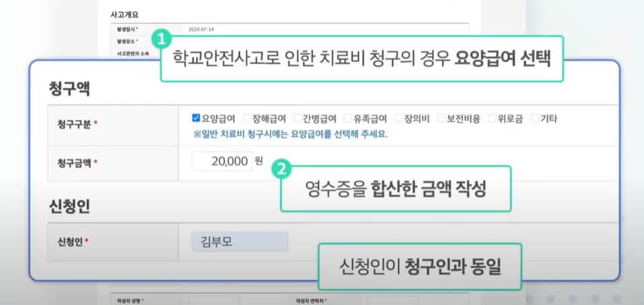Click the 작성자 성명 input field
The image size is (644, 305).
214,300
